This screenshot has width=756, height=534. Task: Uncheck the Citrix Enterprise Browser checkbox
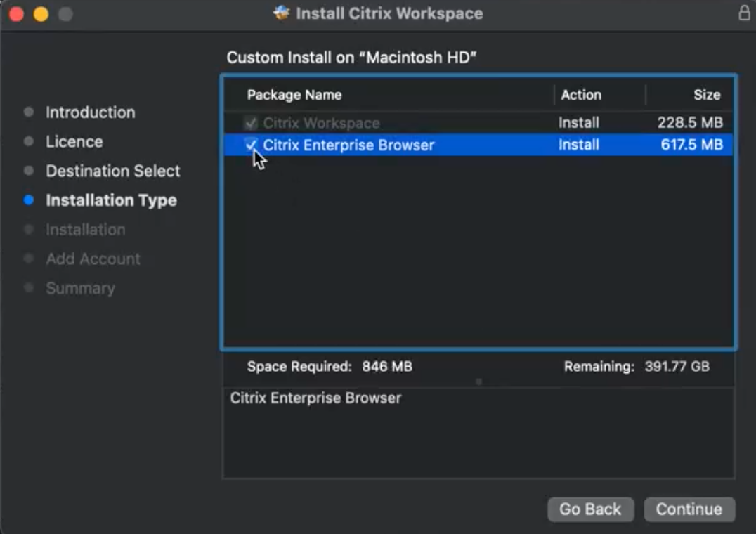pos(250,145)
